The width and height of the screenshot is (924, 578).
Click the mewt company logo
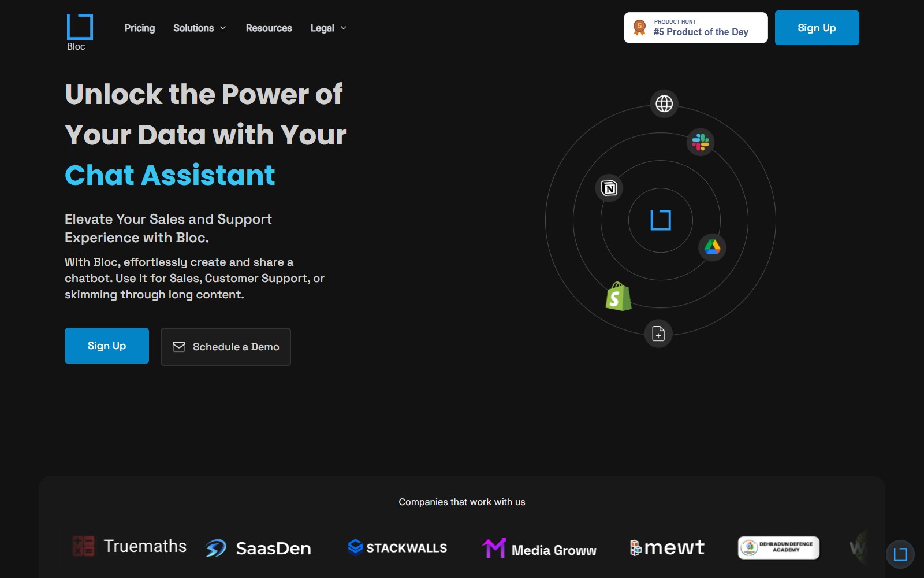[x=667, y=547]
